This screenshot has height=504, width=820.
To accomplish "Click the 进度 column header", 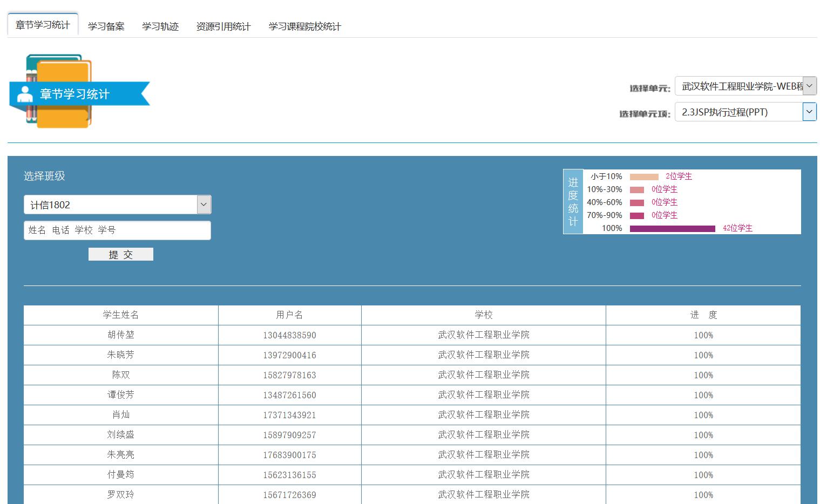I will coord(703,315).
